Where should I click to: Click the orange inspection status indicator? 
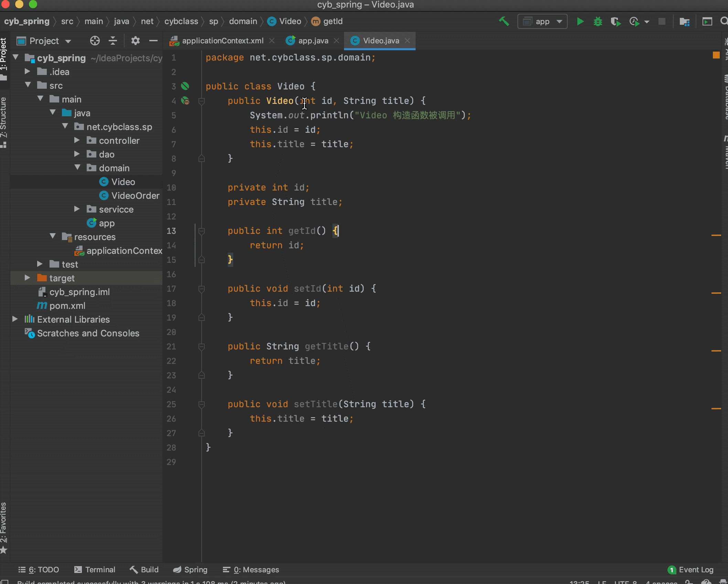tap(716, 55)
